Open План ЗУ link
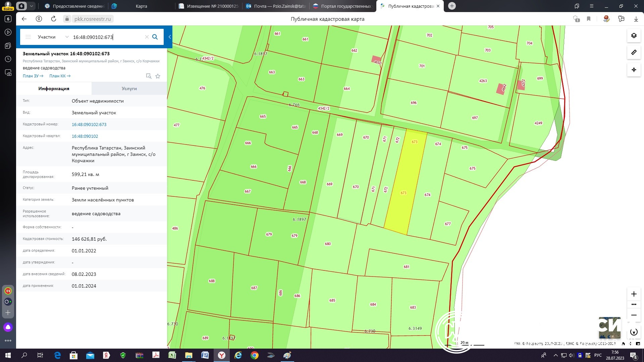Screen dimensions: 644x362 click(x=33, y=76)
